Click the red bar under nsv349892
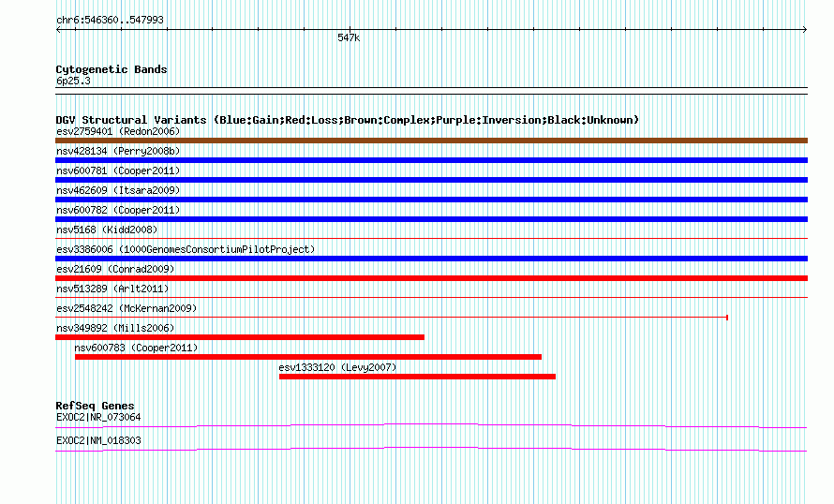834x504 pixels. [240, 337]
